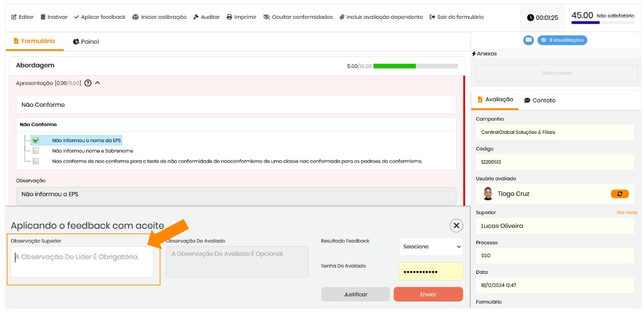Uncheck "Não informou o nome da EPS"

35,141
